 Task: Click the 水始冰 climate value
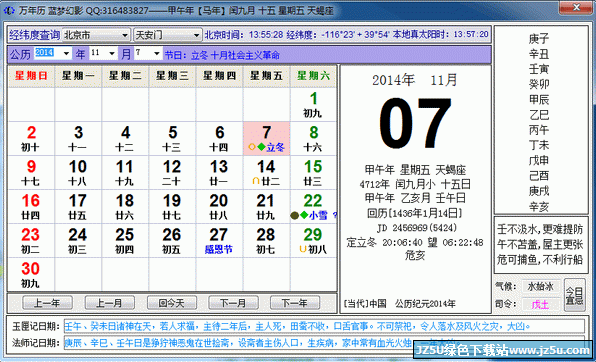coord(541,286)
